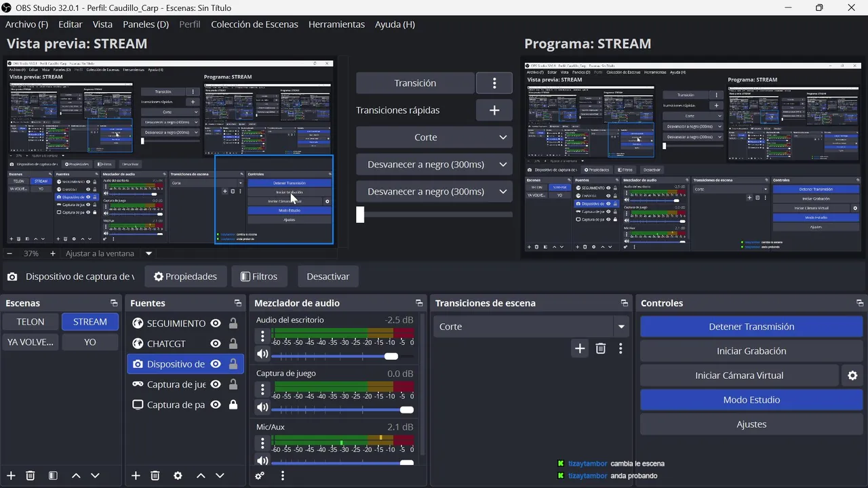Add a quick transition with plus button
The width and height of the screenshot is (868, 488).
point(494,110)
